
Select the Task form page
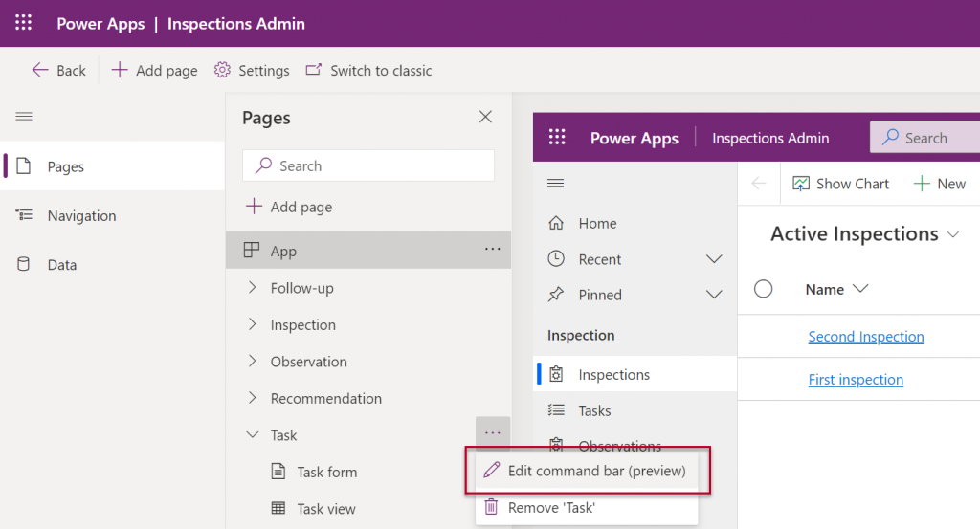point(327,472)
